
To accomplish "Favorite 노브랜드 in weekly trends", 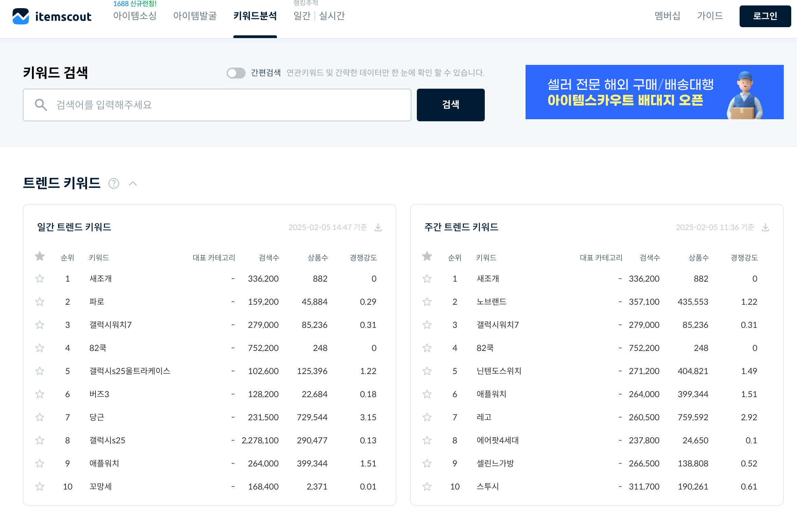I will tap(427, 302).
